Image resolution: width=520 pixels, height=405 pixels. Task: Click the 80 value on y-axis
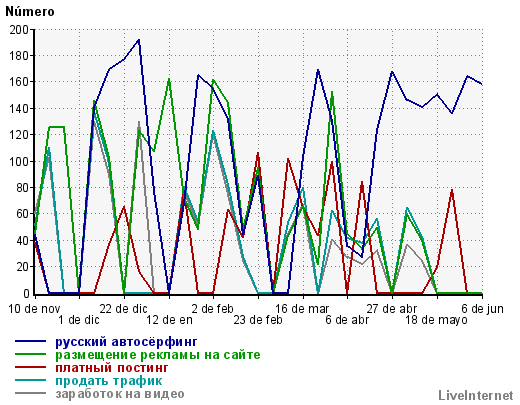pos(23,188)
